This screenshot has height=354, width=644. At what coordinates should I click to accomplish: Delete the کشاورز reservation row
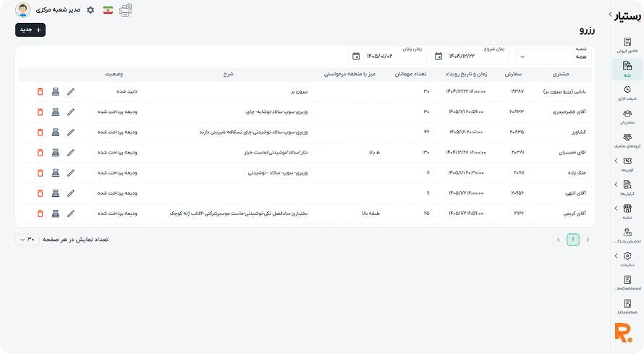(x=40, y=132)
